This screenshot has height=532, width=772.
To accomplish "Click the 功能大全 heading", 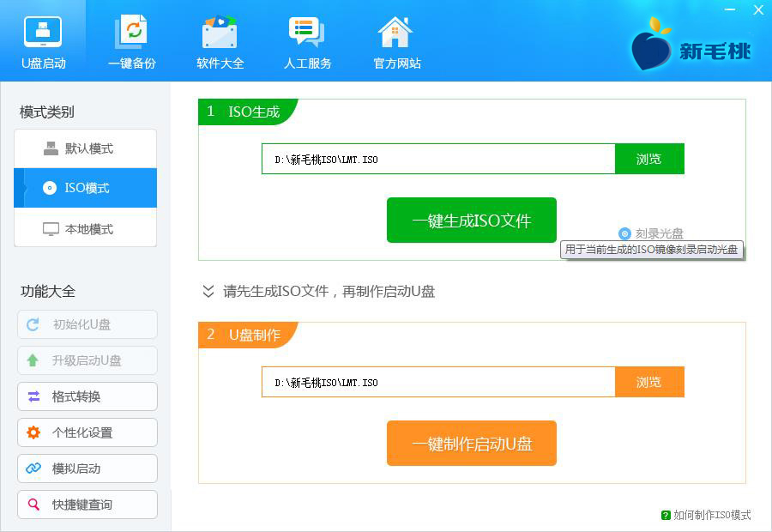I will (48, 291).
